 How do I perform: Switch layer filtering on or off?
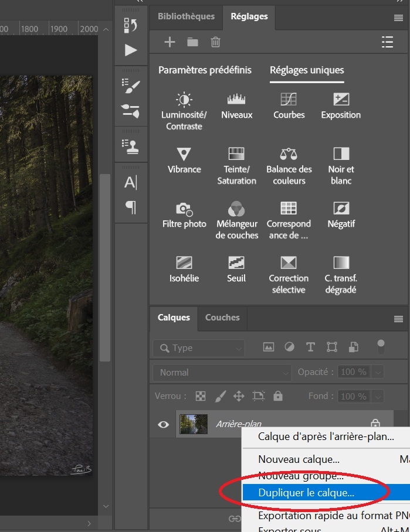click(381, 347)
